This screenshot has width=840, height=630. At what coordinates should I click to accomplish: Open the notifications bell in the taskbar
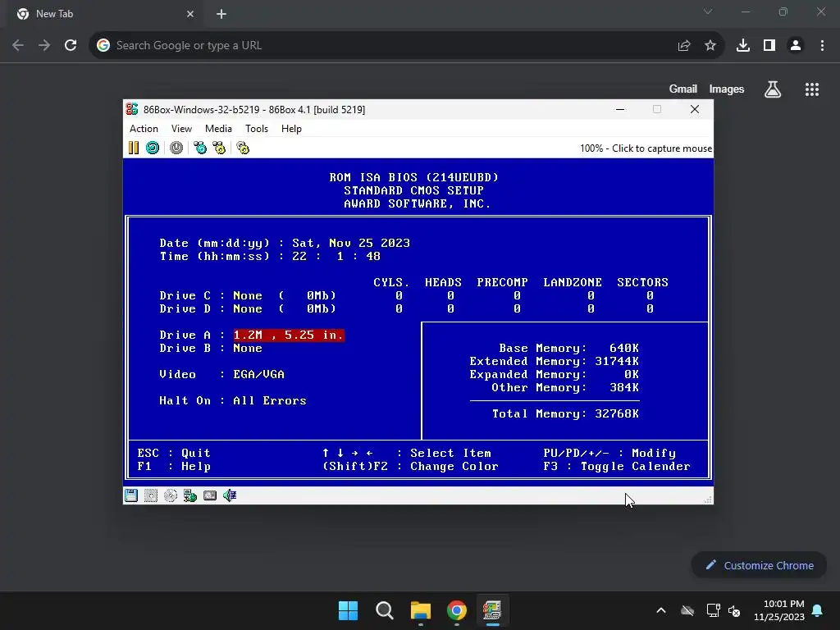coord(818,610)
